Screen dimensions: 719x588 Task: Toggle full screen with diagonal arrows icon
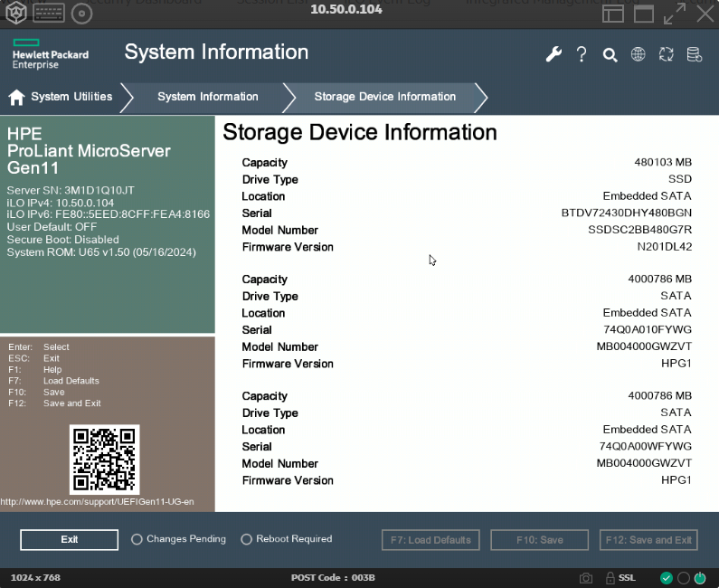(x=675, y=14)
